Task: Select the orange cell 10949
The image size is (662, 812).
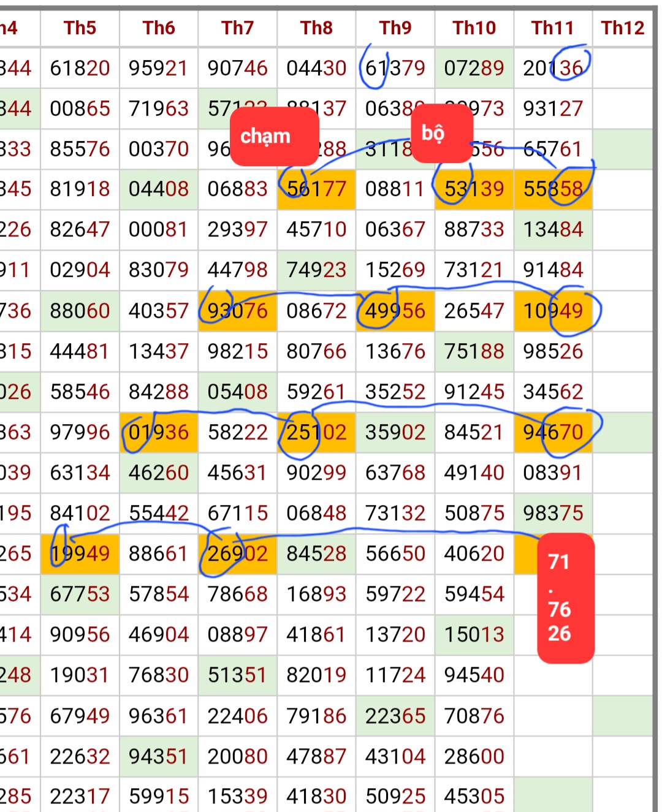Action: [553, 311]
